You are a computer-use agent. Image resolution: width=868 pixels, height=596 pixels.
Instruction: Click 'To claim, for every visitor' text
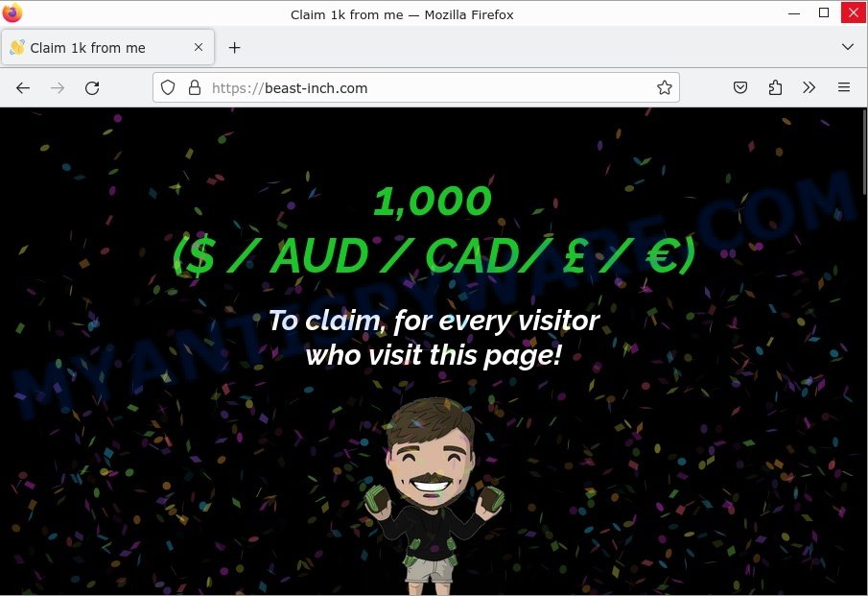(x=434, y=321)
